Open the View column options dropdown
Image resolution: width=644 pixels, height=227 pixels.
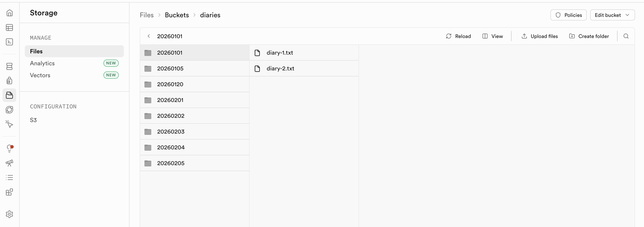[493, 36]
